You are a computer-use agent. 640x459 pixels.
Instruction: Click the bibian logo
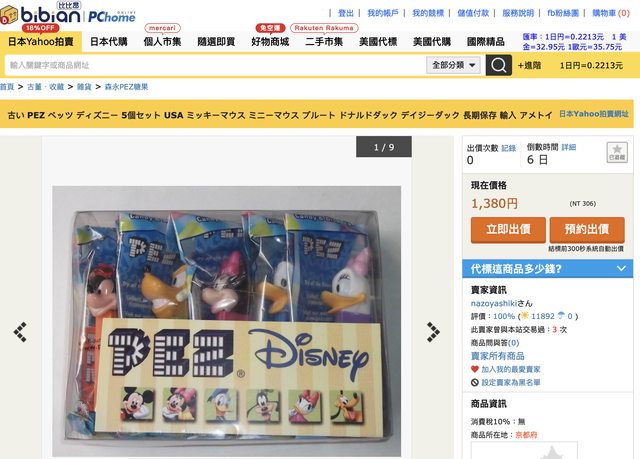click(41, 15)
